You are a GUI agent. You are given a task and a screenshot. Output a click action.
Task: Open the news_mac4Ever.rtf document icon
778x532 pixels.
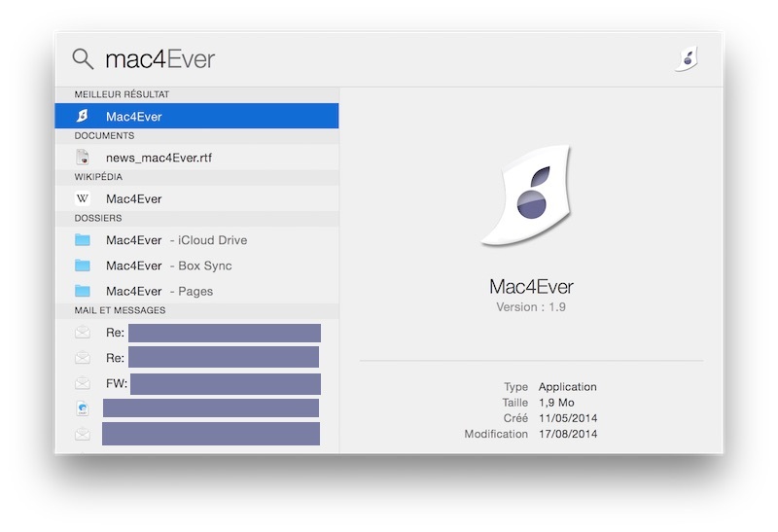tap(83, 158)
